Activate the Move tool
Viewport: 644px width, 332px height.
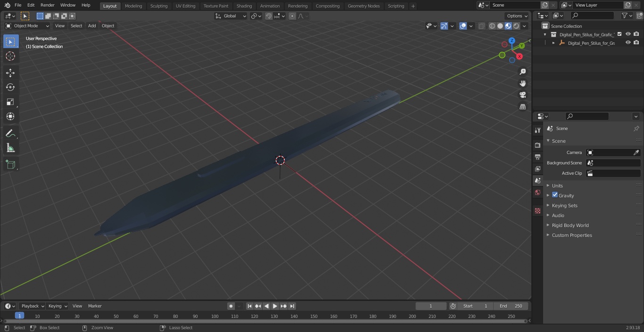tap(10, 73)
